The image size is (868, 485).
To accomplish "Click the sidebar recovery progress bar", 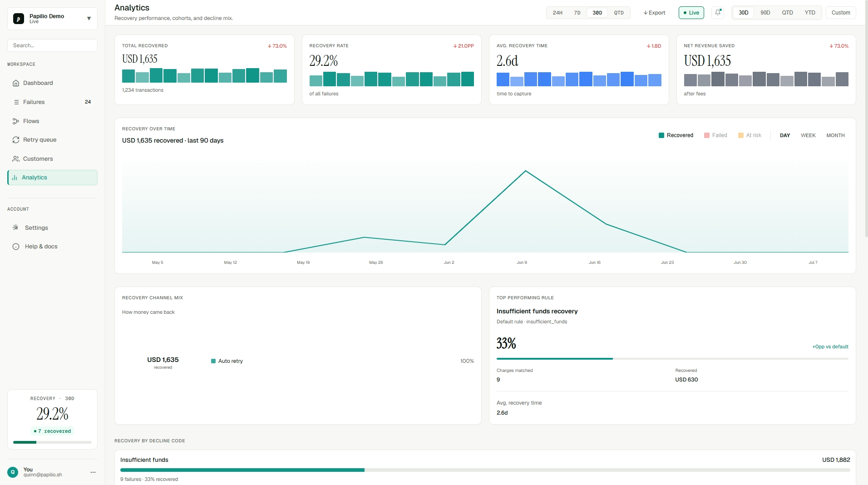I will 52,442.
